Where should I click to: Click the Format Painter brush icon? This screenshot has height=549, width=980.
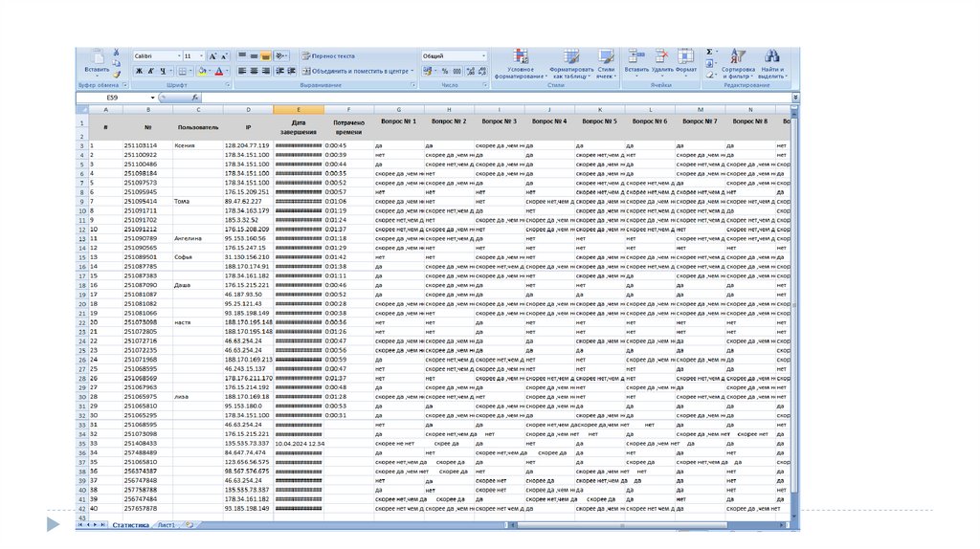point(116,73)
